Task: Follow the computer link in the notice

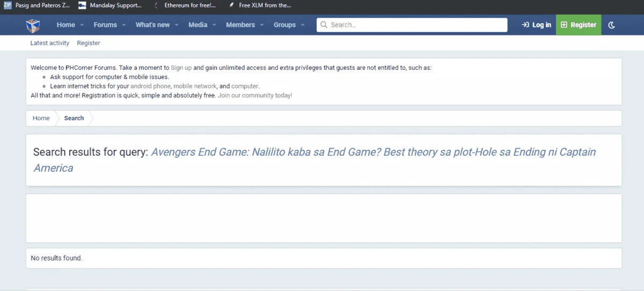Action: pyautogui.click(x=245, y=86)
